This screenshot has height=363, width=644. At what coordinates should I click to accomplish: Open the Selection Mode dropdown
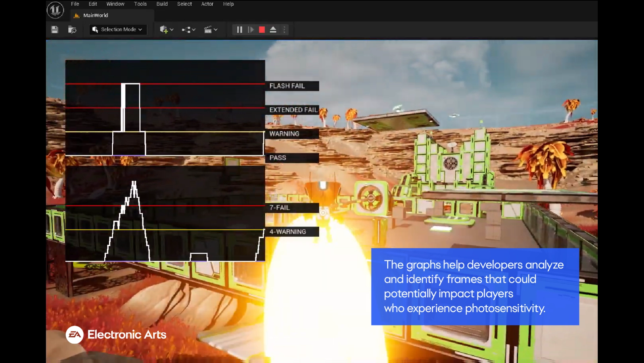(118, 29)
